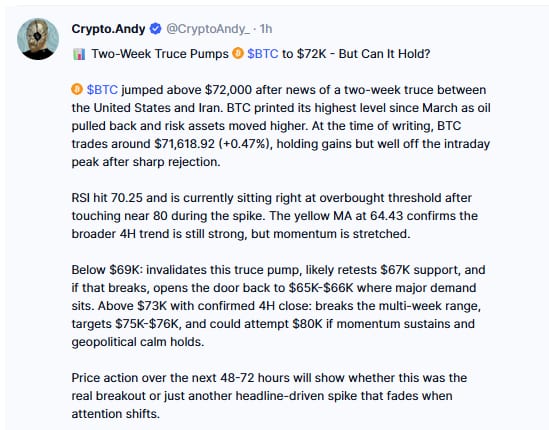Click the "geopolitical calm holds." text
549x430 pixels.
[138, 342]
